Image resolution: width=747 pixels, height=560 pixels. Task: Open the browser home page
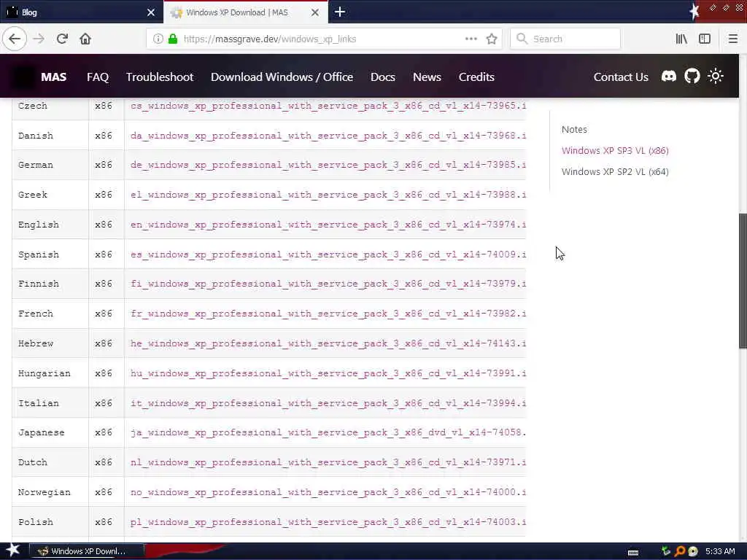85,39
